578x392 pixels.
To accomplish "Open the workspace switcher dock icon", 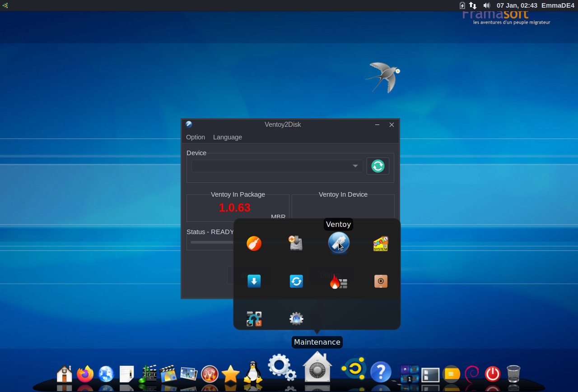I will tap(410, 374).
